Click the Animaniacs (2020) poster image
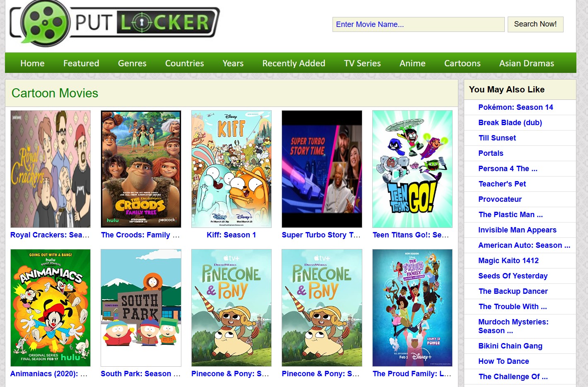The width and height of the screenshot is (588, 387). 51,308
